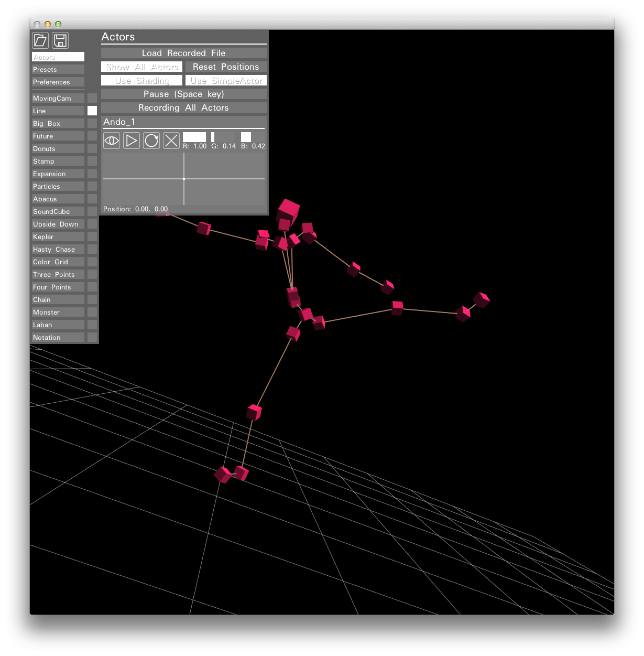Click center of Ando_1 position pad
The image size is (644, 656).
(184, 179)
